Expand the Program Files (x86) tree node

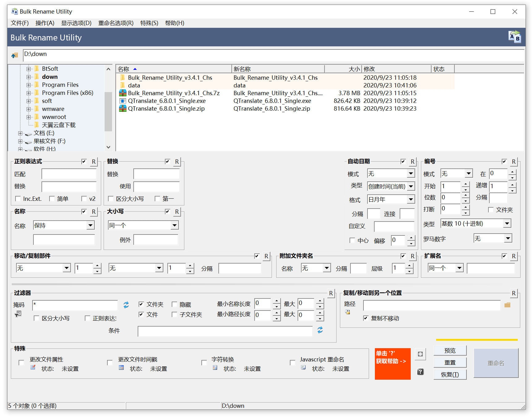(29, 93)
